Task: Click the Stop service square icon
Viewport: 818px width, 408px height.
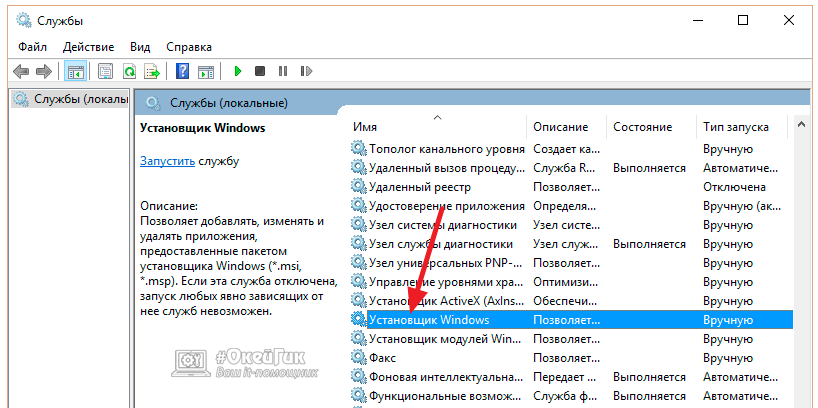Action: coord(260,71)
